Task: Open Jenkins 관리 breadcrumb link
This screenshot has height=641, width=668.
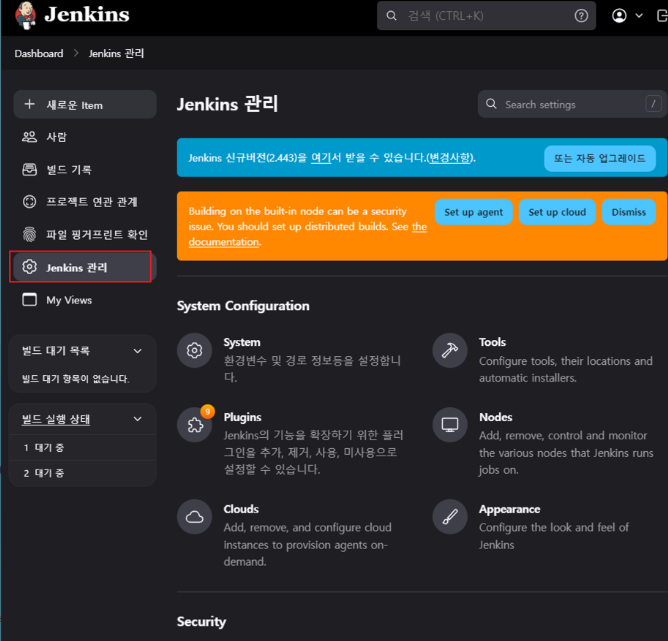Action: (x=116, y=53)
